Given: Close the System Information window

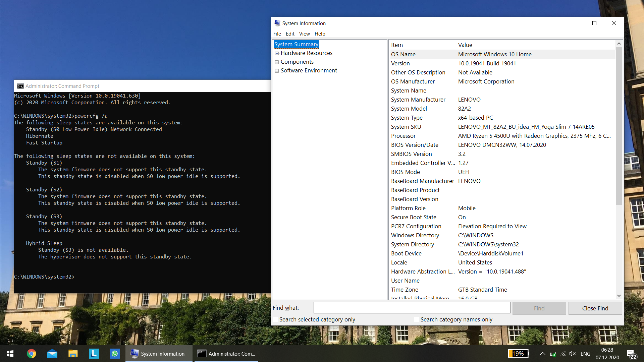Looking at the screenshot, I should click(614, 23).
